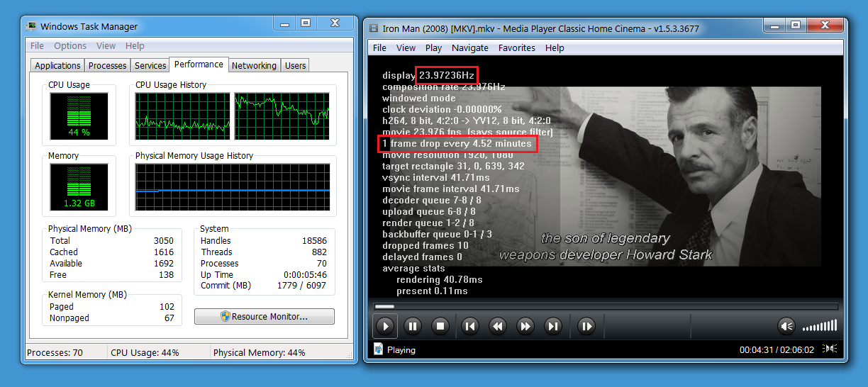The width and height of the screenshot is (868, 387).
Task: Click the 00:04:31 / 02:06:02 time display
Action: pos(777,349)
